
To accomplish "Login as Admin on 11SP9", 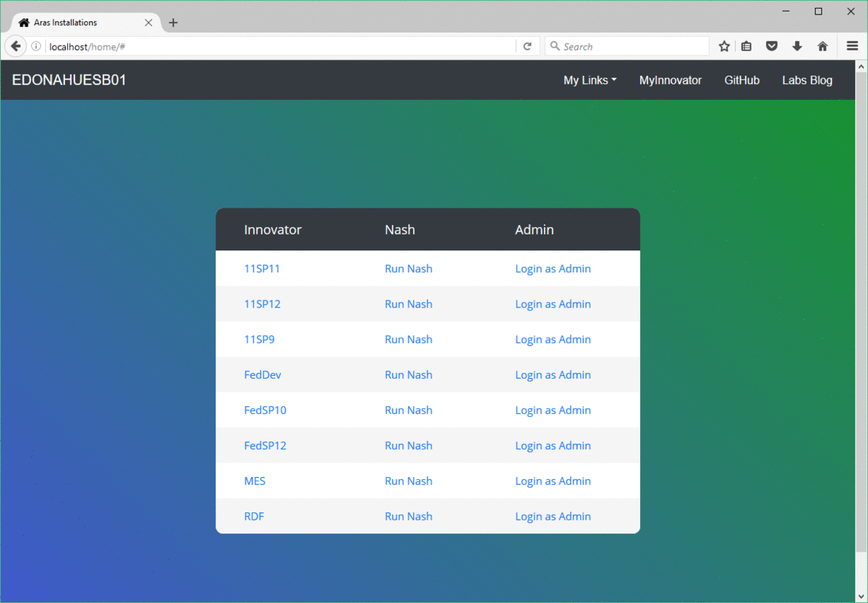I will coord(553,340).
